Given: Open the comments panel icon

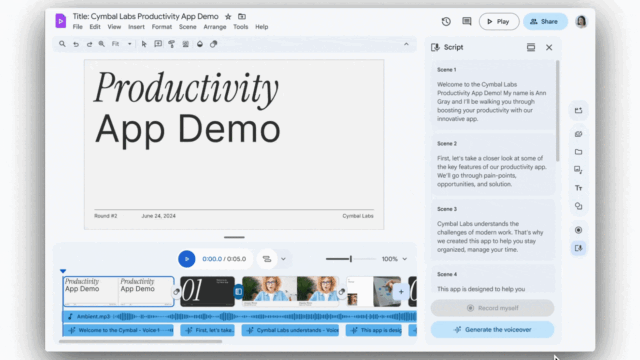Looking at the screenshot, I should (x=467, y=22).
